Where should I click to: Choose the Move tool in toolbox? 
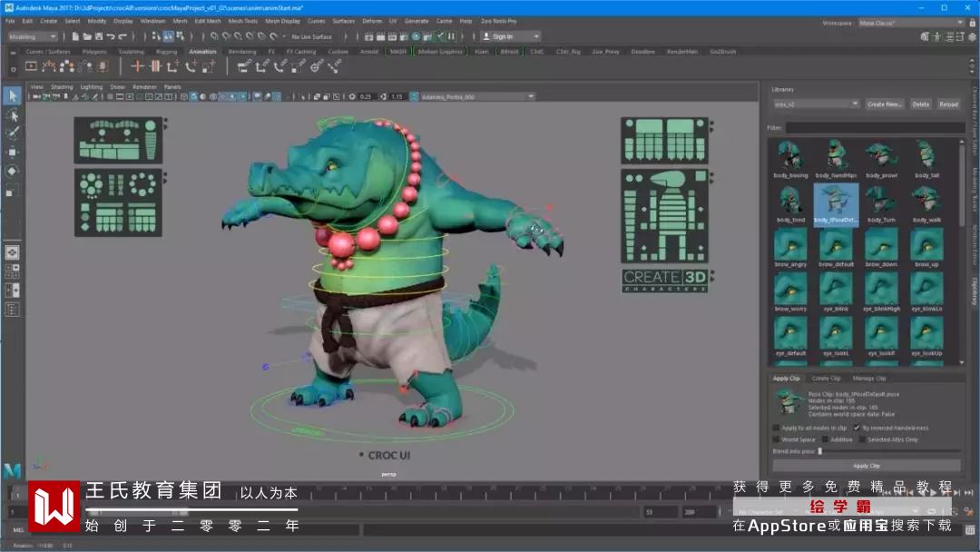tap(12, 152)
